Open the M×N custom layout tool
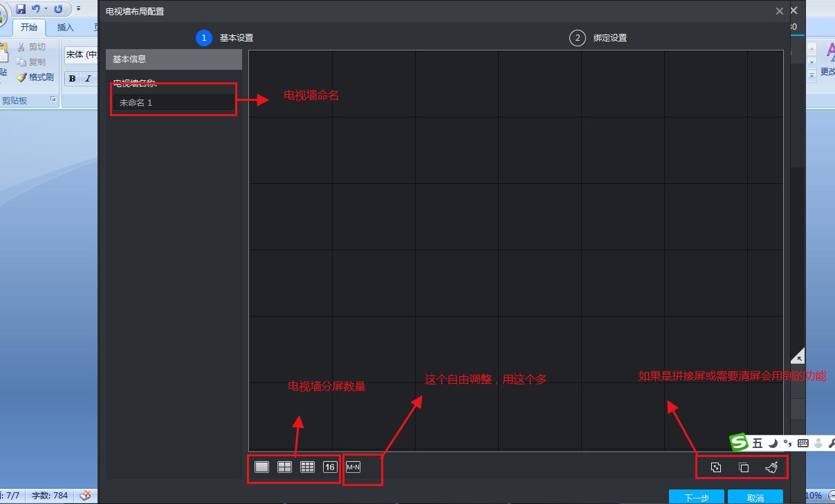 pos(353,467)
